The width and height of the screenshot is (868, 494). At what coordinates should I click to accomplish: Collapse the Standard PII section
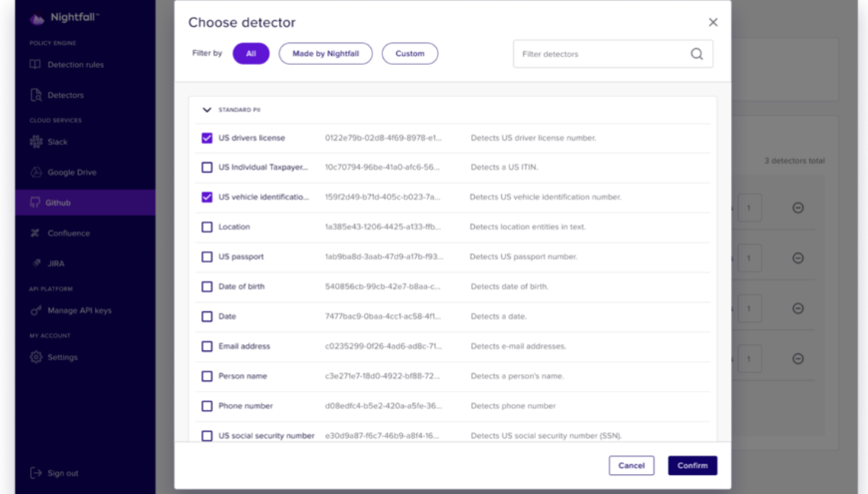click(207, 110)
